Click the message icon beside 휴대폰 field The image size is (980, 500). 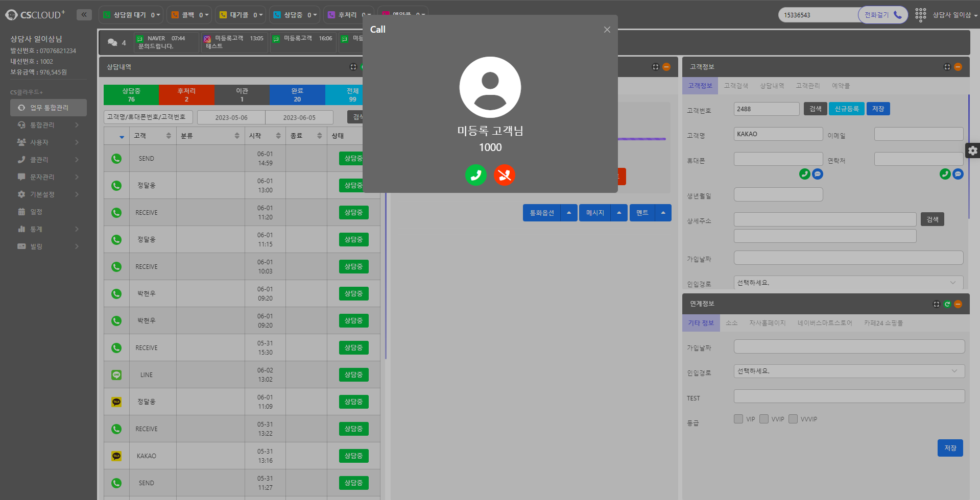(818, 174)
